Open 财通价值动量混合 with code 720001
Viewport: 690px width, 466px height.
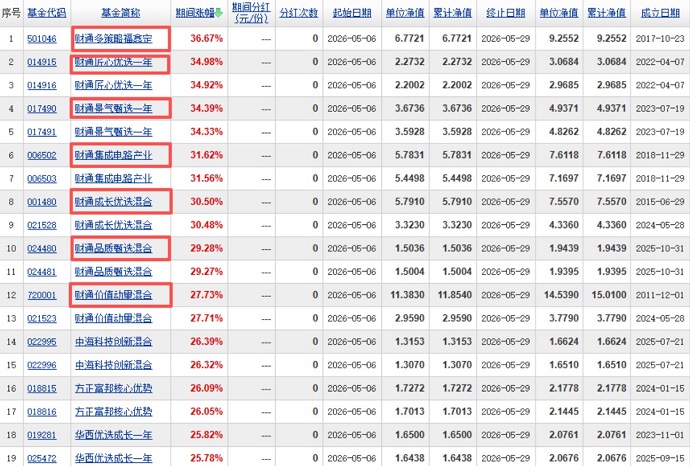point(114,295)
